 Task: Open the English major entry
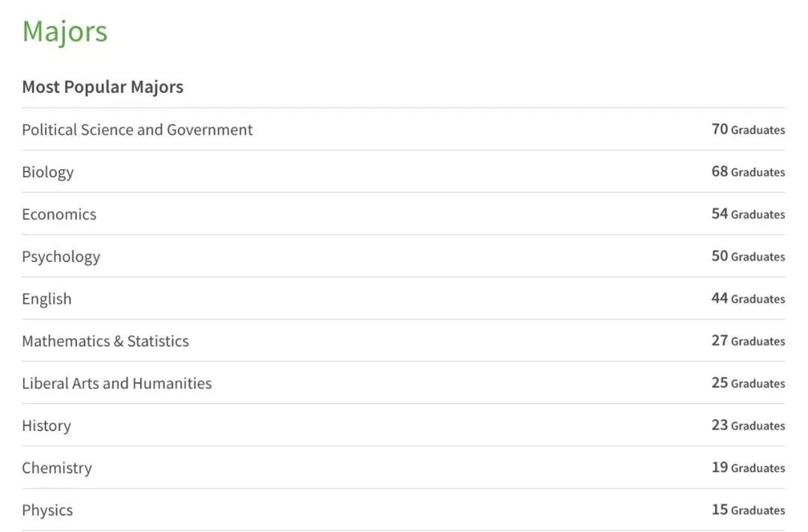(46, 299)
